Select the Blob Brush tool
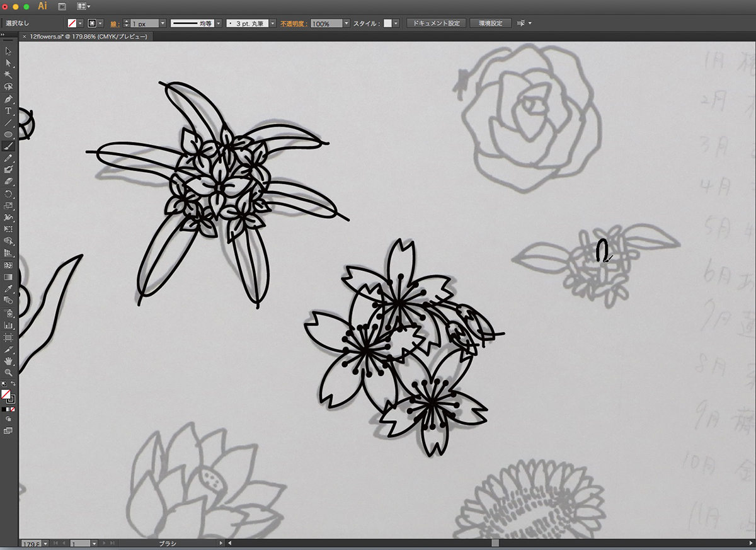 [8, 169]
